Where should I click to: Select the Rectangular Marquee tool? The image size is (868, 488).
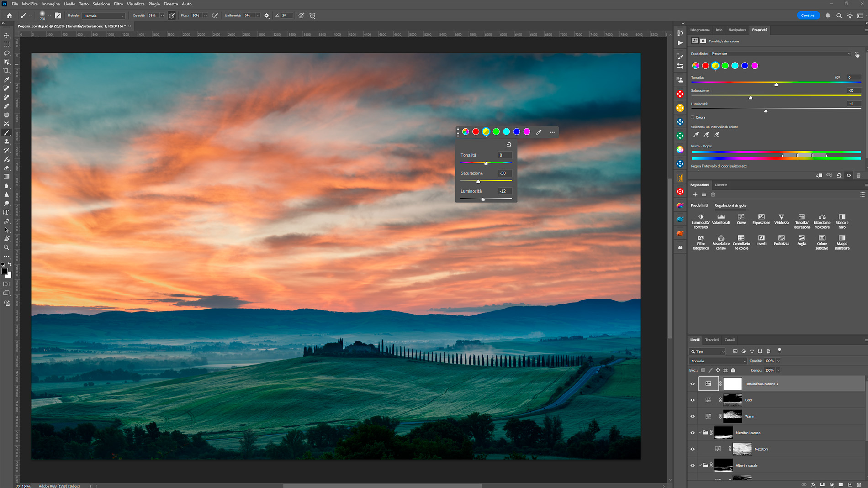tap(6, 44)
